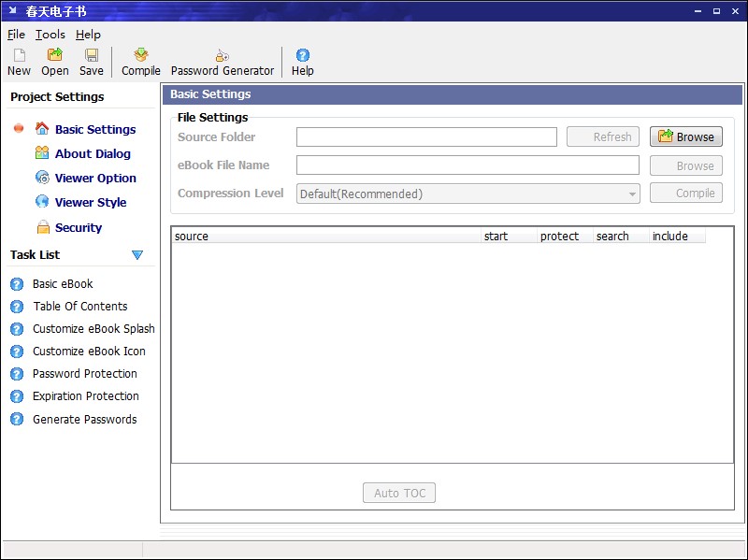This screenshot has width=748, height=560.
Task: Collapse the Task List panel arrow
Action: point(137,255)
